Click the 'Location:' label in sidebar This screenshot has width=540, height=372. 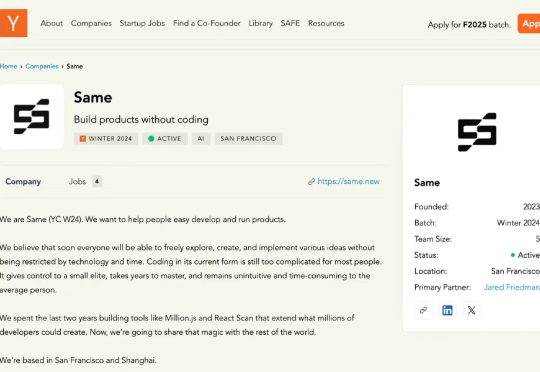point(430,271)
